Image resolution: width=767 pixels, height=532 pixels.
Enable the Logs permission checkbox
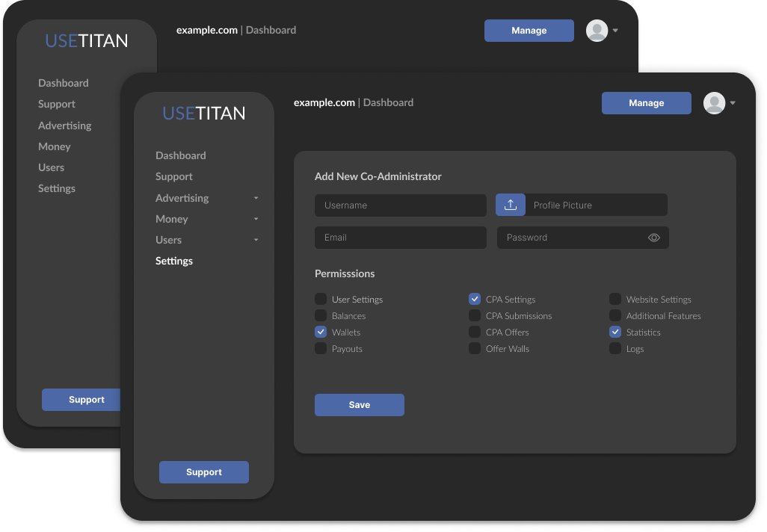coord(615,349)
